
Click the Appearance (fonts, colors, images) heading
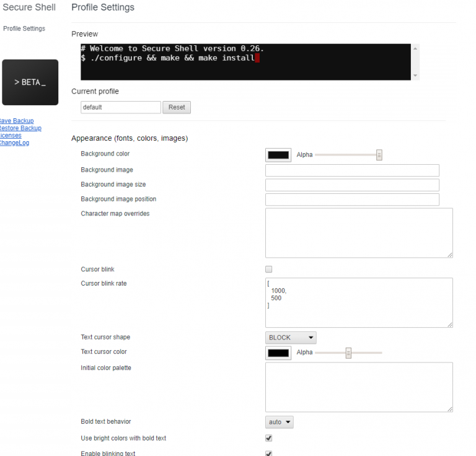(130, 138)
